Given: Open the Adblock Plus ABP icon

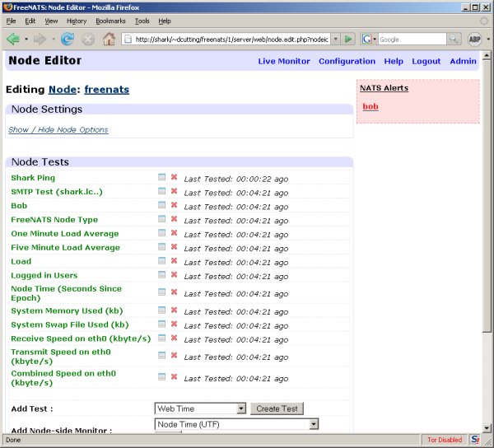Looking at the screenshot, I should point(474,39).
